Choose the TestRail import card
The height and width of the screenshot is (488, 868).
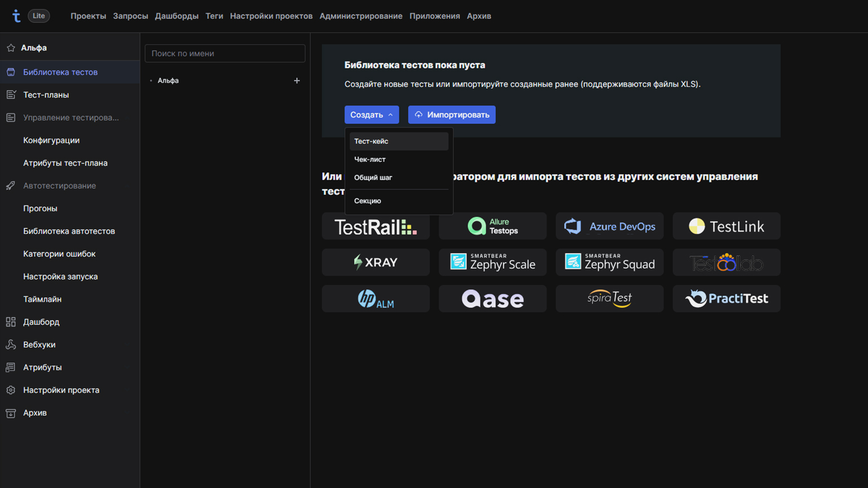click(376, 226)
